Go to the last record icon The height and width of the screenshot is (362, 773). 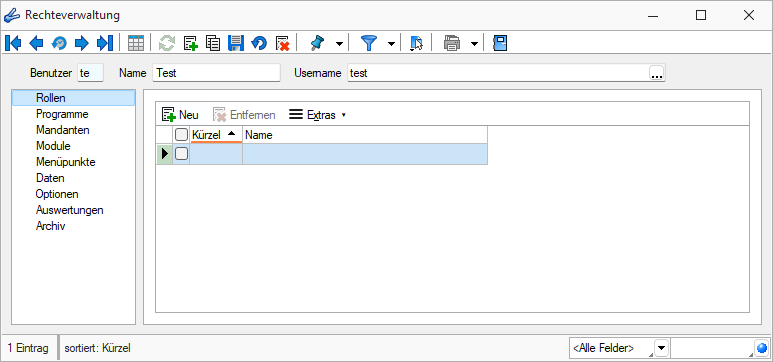(105, 43)
